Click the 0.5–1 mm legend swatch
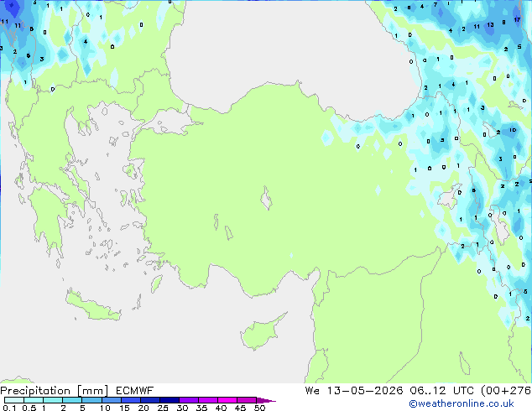The image size is (532, 411). pos(34,400)
